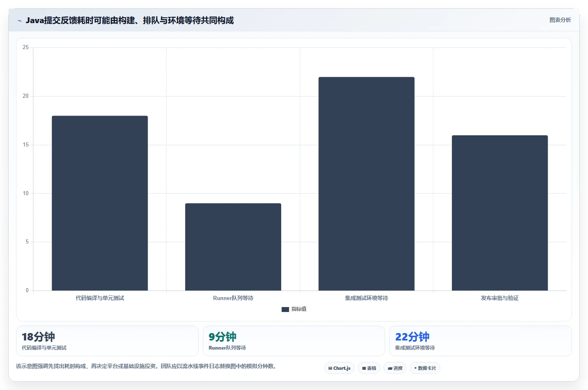The width and height of the screenshot is (588, 390).
Task: Click the y-axis value 5
Action: 27,242
